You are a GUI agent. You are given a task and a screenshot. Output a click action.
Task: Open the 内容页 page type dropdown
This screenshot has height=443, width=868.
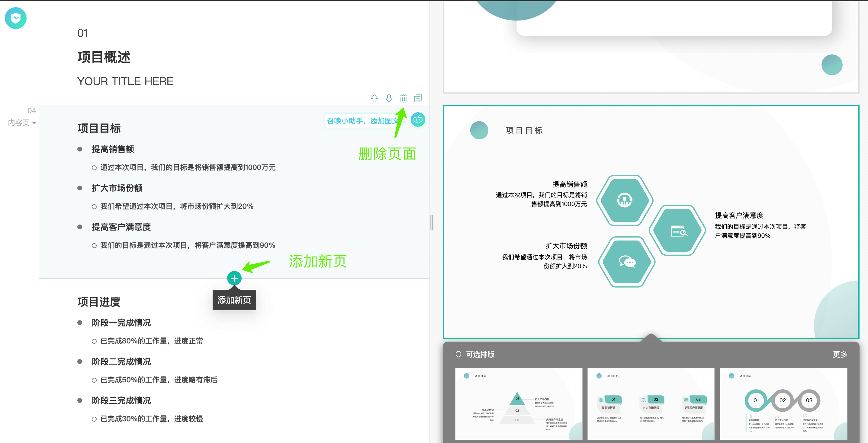pyautogui.click(x=22, y=123)
